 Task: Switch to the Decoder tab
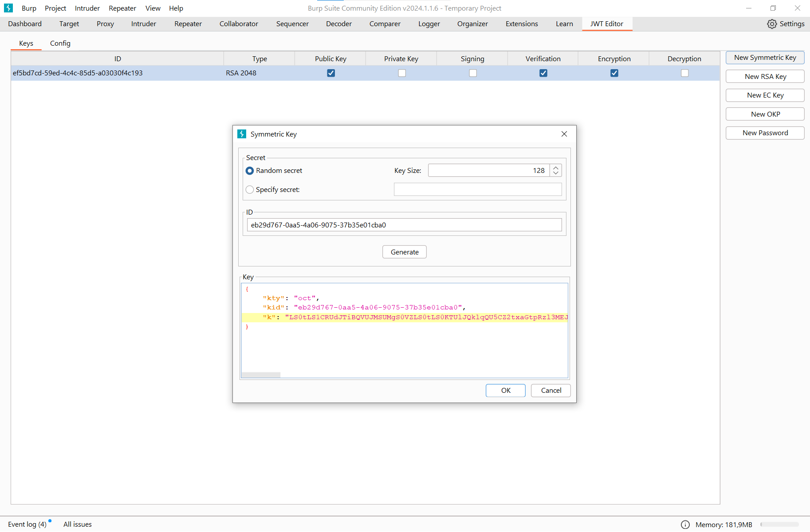(339, 24)
